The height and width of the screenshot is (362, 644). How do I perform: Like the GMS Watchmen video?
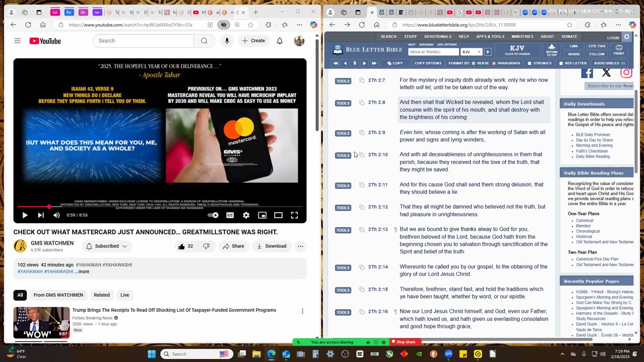[x=185, y=246]
